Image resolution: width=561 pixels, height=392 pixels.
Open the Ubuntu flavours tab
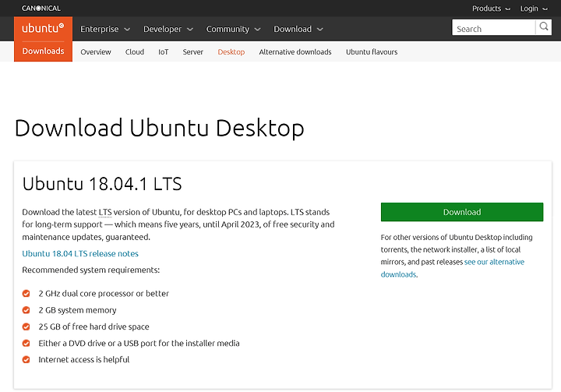372,52
